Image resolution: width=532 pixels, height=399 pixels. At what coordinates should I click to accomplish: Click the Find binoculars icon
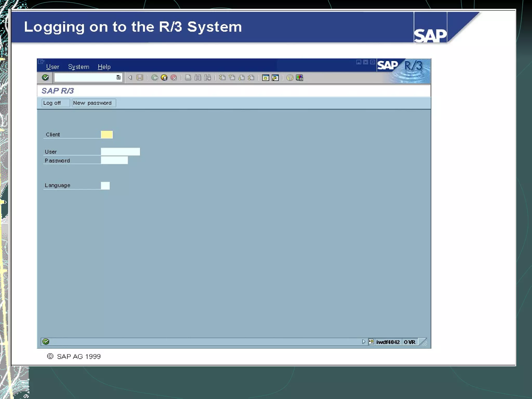pos(198,78)
